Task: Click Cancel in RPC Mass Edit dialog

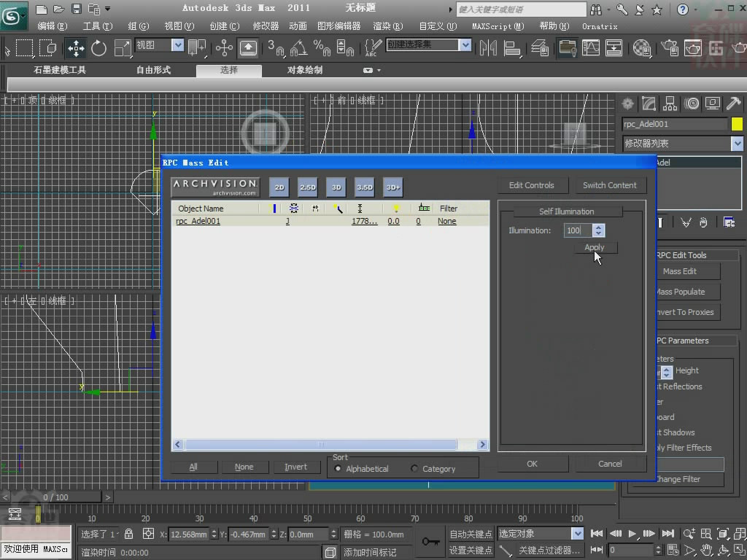Action: [x=610, y=464]
